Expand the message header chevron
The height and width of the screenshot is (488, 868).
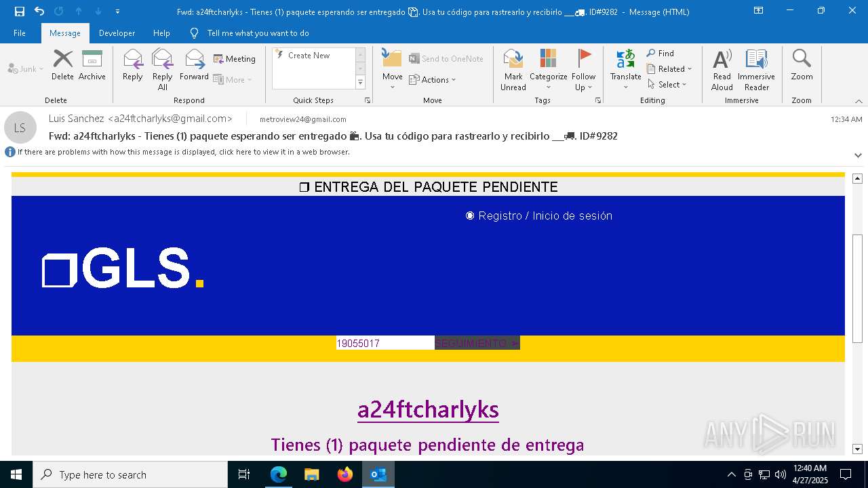[x=858, y=155]
